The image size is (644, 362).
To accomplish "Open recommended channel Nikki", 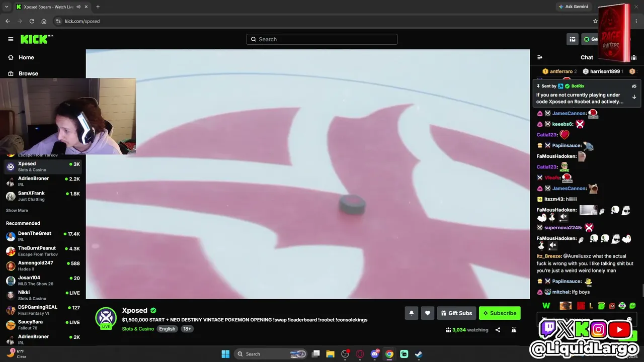I will [43, 295].
